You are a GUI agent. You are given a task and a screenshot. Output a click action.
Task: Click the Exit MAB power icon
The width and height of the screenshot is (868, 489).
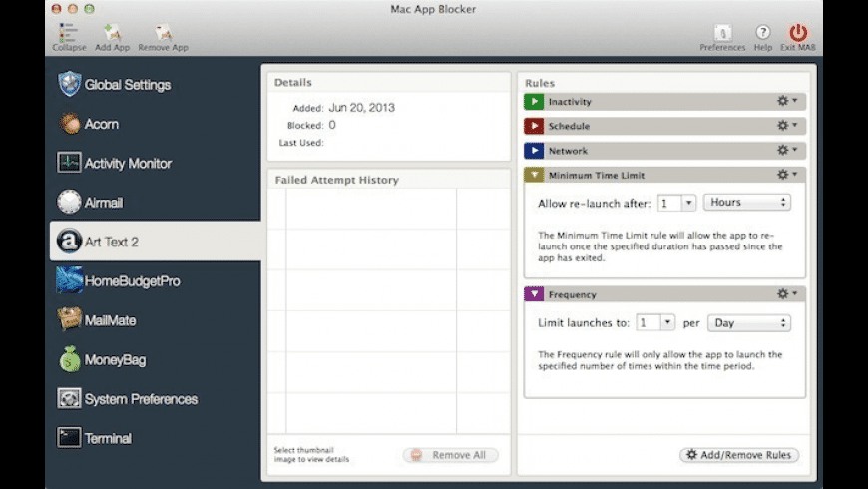[x=798, y=32]
